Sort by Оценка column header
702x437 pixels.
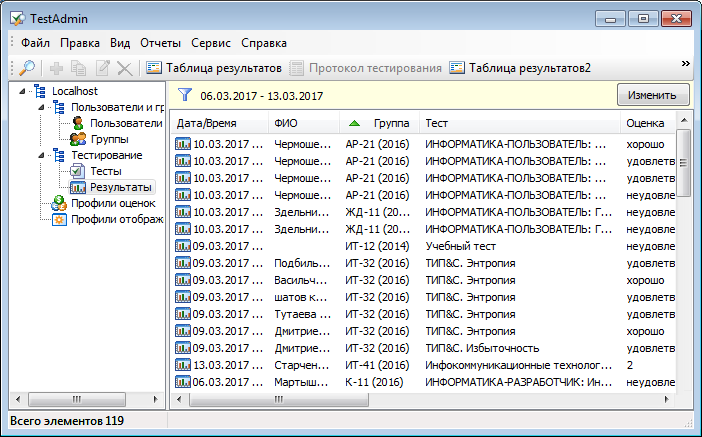point(648,123)
